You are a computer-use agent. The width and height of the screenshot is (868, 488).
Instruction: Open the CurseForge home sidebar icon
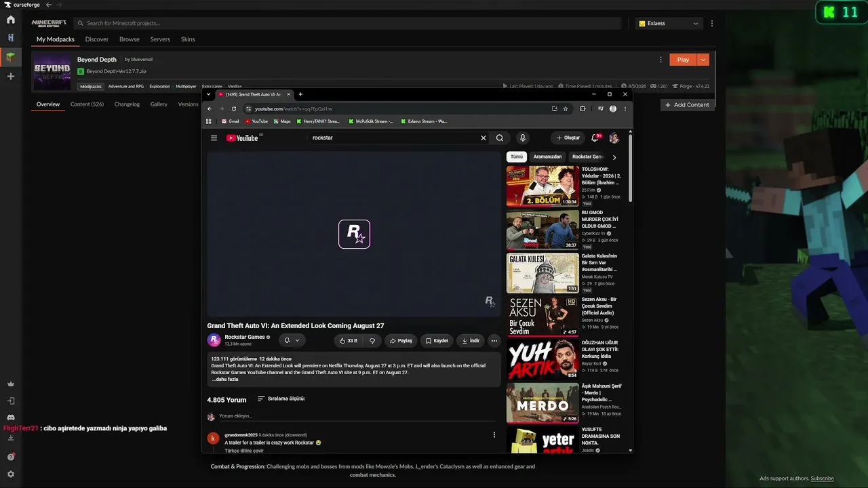(11, 20)
